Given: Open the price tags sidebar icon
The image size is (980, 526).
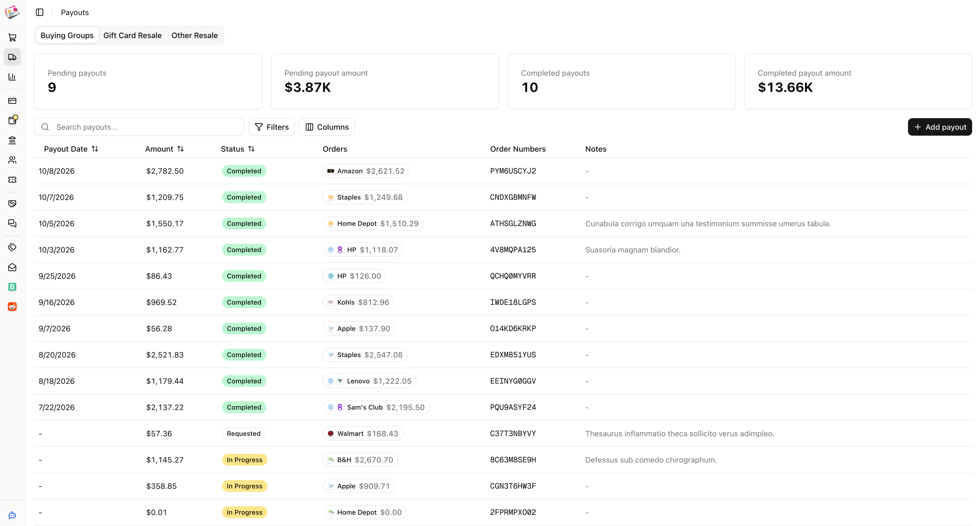Looking at the screenshot, I should 12,247.
